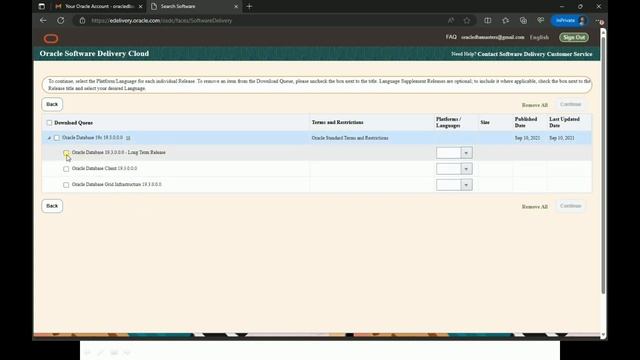Click Oracle Standard Terms and Restrictions text

tap(350, 138)
